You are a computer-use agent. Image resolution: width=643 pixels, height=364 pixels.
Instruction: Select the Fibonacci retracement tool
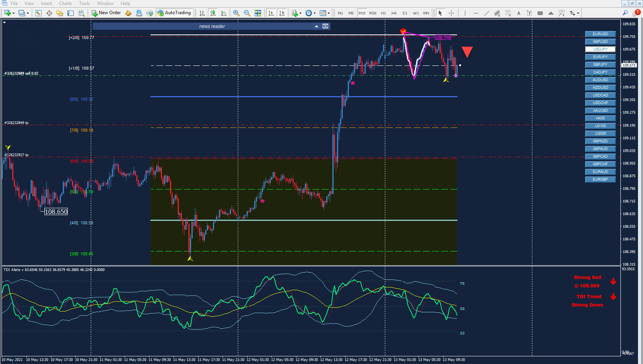(508, 13)
